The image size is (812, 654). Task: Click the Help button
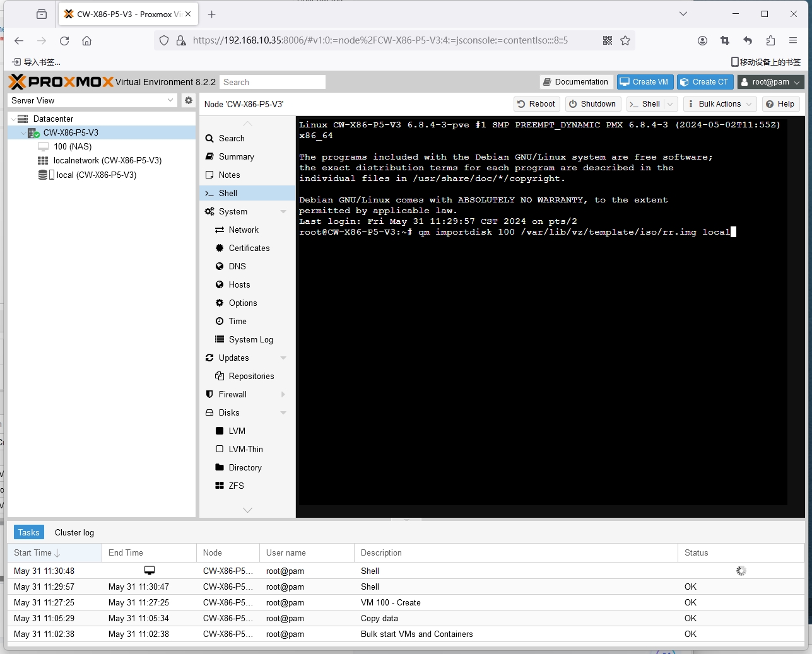780,104
